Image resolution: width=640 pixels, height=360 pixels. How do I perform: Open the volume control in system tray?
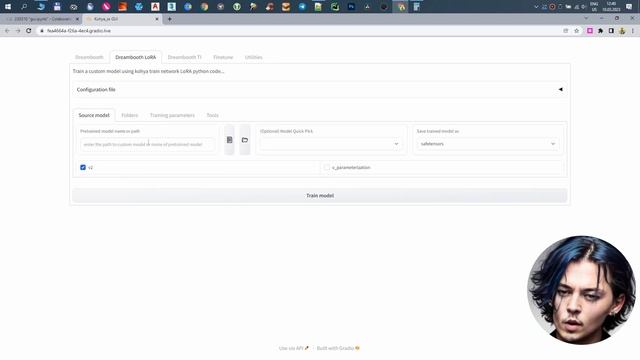[x=584, y=7]
